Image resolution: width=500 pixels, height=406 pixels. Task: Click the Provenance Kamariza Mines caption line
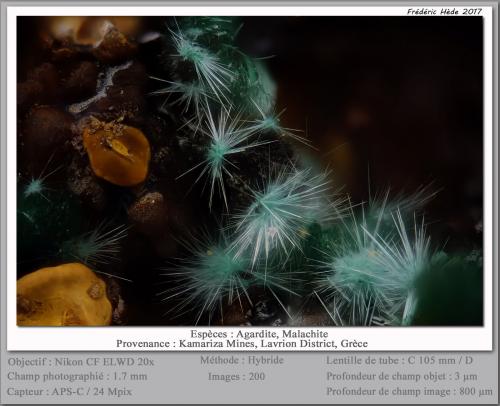click(242, 343)
